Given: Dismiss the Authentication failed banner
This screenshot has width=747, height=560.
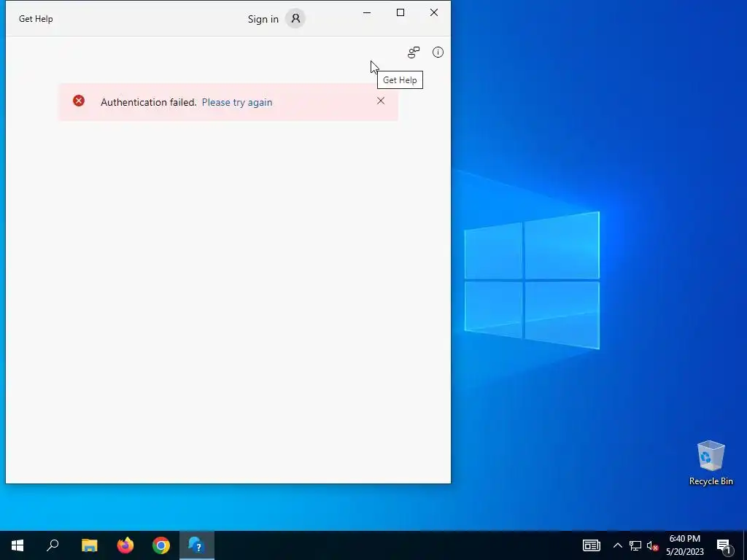Looking at the screenshot, I should click(x=381, y=101).
